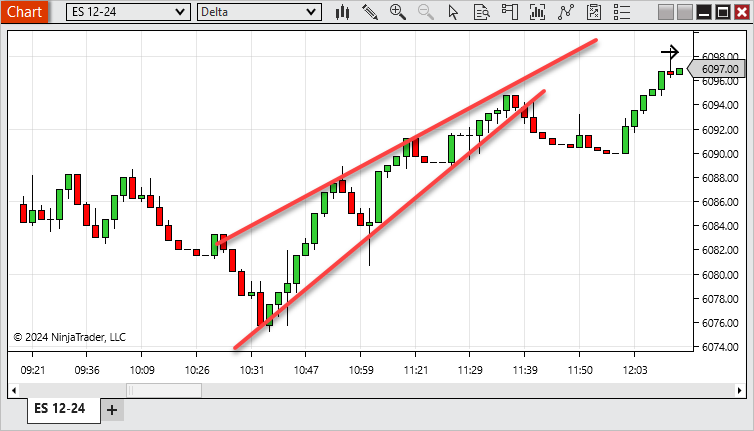
Task: Add a new chart tab
Action: point(112,410)
